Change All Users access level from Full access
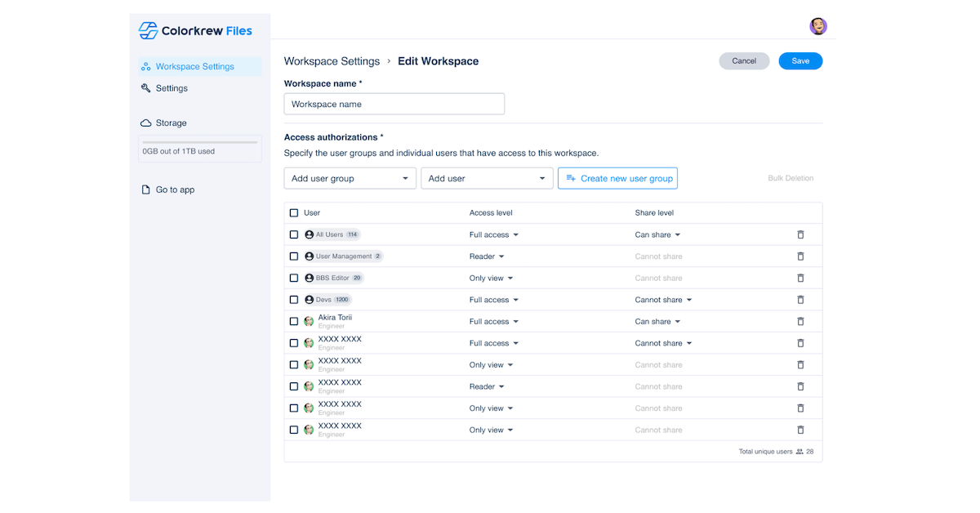980x513 pixels. click(493, 234)
